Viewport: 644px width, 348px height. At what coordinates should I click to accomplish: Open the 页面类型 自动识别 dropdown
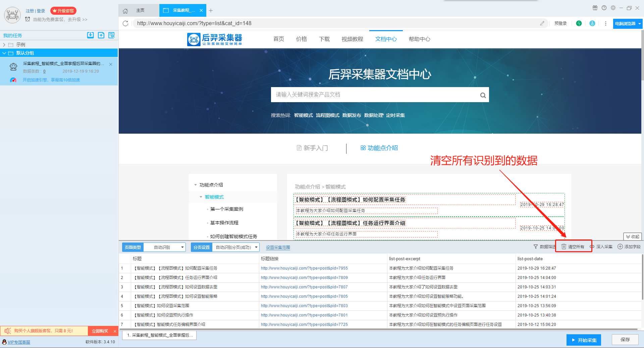(x=164, y=247)
